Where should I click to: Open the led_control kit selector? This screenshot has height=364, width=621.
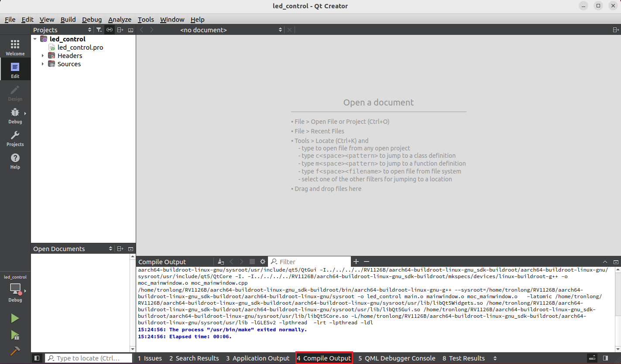[15, 288]
